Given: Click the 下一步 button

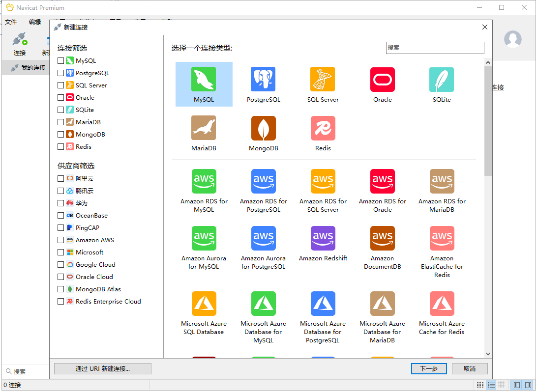Looking at the screenshot, I should (429, 369).
